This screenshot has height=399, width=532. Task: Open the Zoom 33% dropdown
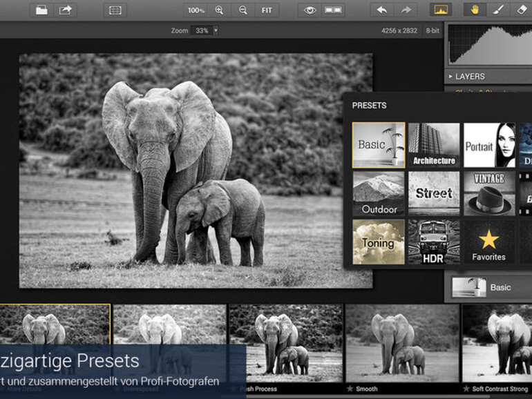click(215, 30)
